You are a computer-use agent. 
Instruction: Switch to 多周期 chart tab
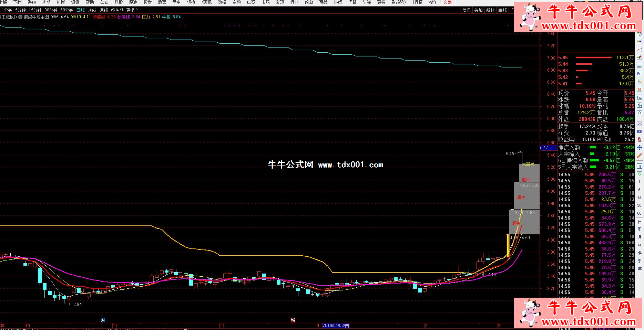point(117,10)
